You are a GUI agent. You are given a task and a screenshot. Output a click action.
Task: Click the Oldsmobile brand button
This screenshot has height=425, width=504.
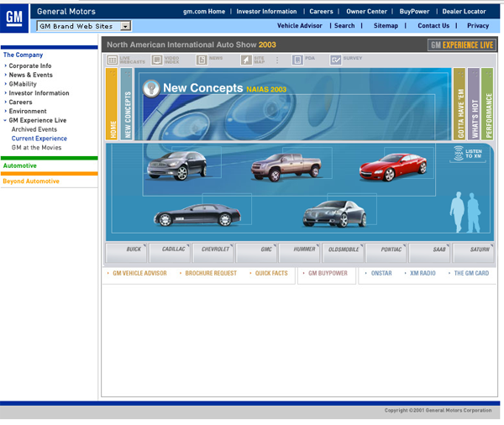343,253
